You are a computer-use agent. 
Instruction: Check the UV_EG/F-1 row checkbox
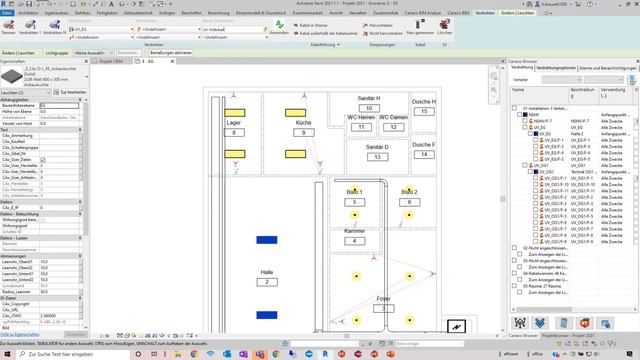pos(536,140)
